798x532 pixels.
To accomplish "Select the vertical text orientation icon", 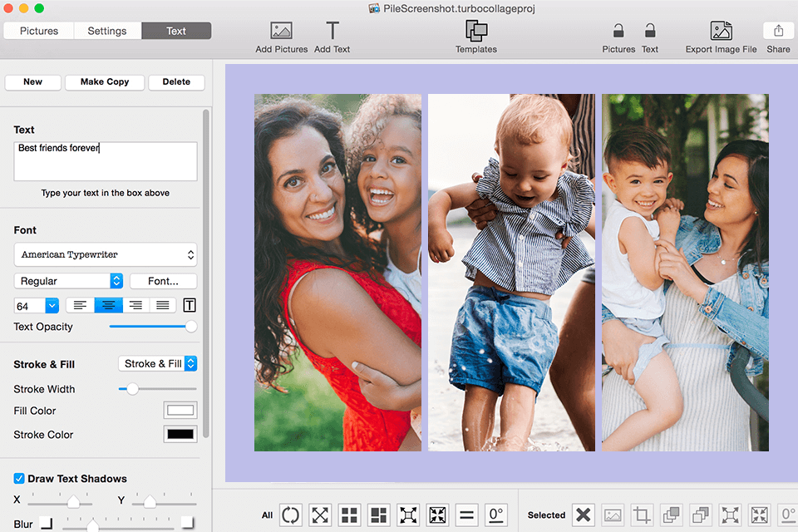I will coord(189,305).
